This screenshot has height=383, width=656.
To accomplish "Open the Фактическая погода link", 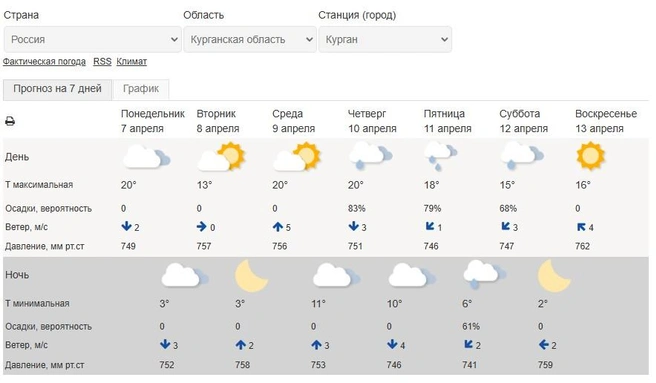I will (44, 62).
